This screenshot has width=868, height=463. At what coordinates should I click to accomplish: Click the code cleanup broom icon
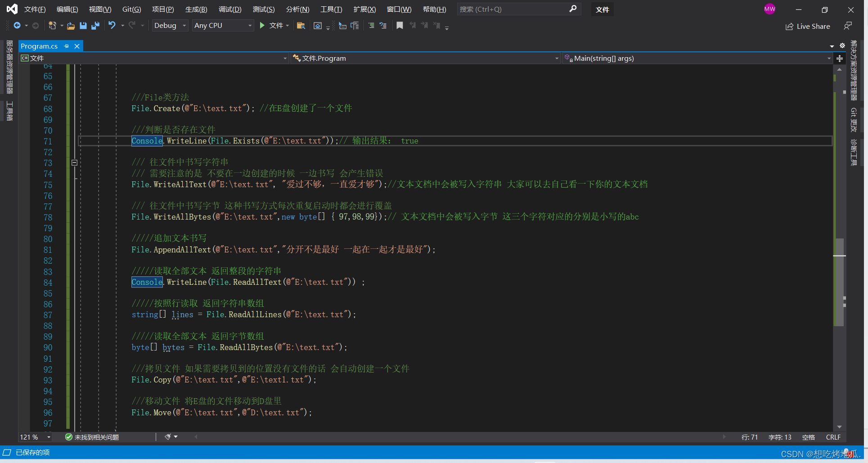pos(168,437)
